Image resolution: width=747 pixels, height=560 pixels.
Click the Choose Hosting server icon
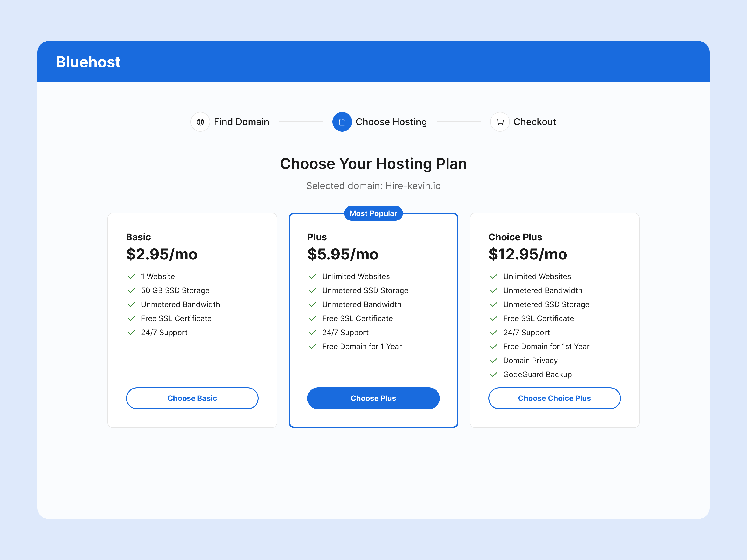342,122
